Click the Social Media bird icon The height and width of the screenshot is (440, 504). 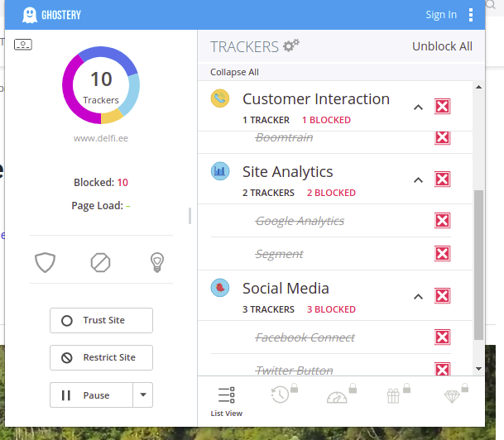(220, 288)
